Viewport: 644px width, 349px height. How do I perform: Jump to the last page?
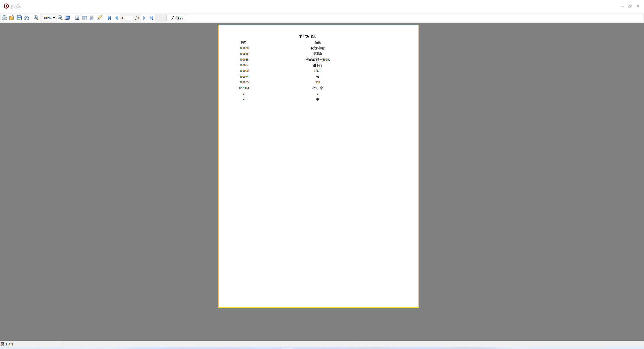coord(151,18)
